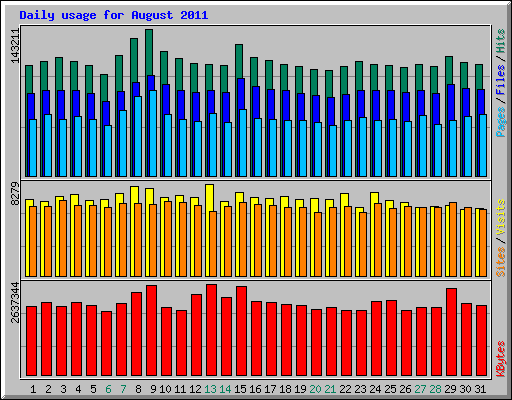Click the 'Daily usage for August 2011' title
Viewport: 512px width, 400px height.
[114, 15]
